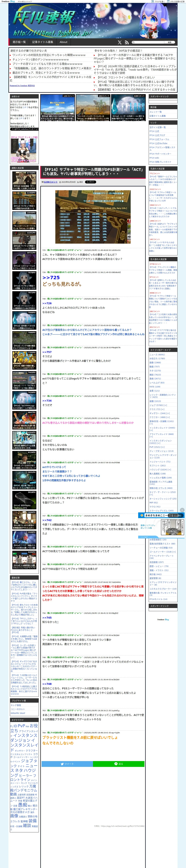
Task: Expand the ジョブ (5760) category with [+]
Action: tap(165, 405)
